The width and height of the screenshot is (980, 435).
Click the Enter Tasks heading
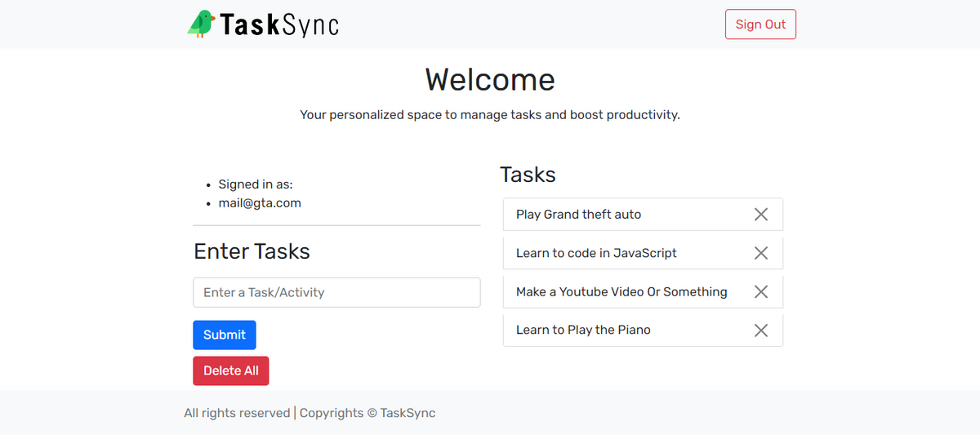pyautogui.click(x=252, y=251)
